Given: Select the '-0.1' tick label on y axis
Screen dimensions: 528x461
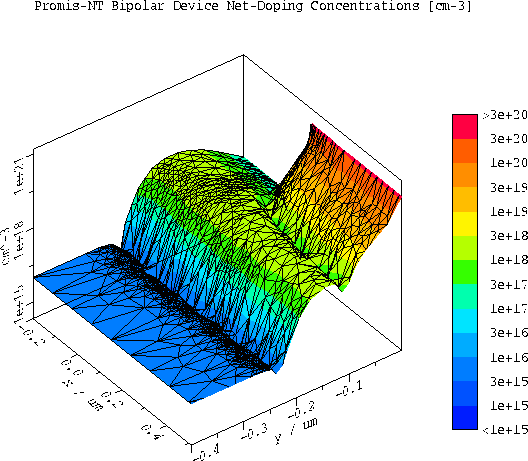Looking at the screenshot, I should [x=350, y=388].
